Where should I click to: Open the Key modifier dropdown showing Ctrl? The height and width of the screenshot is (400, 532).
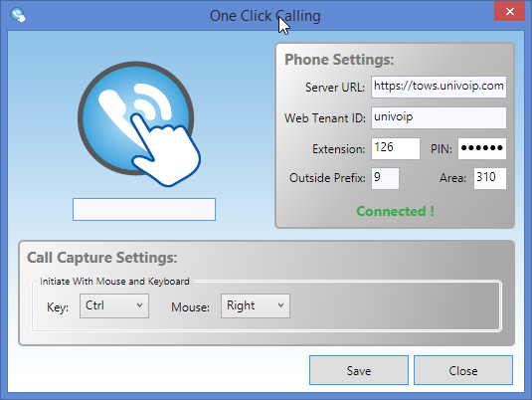[x=114, y=305]
